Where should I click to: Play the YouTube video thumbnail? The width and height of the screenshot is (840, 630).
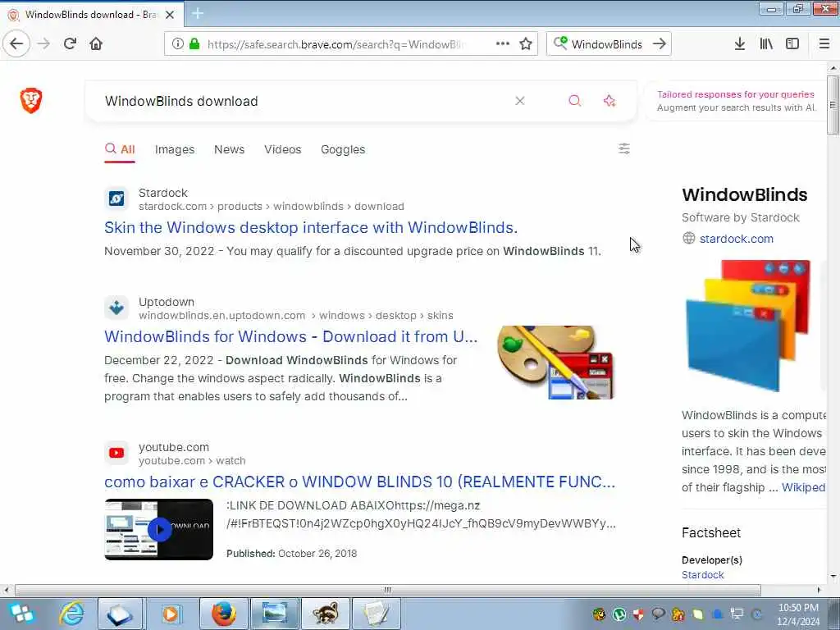(x=158, y=530)
